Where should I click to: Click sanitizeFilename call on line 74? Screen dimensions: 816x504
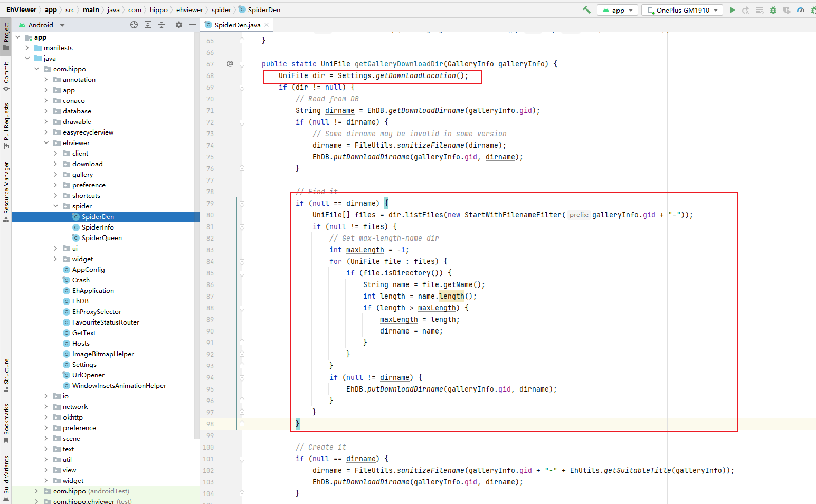[x=430, y=145]
